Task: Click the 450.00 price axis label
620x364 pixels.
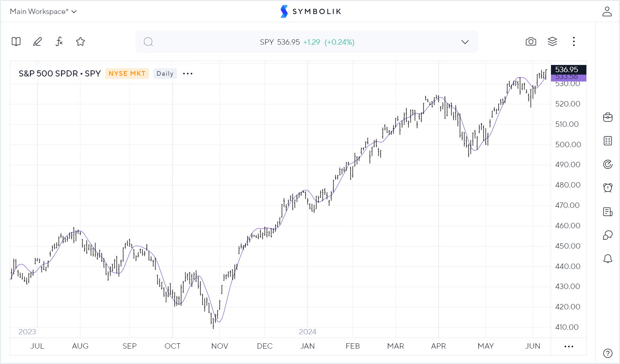Action: 568,246
